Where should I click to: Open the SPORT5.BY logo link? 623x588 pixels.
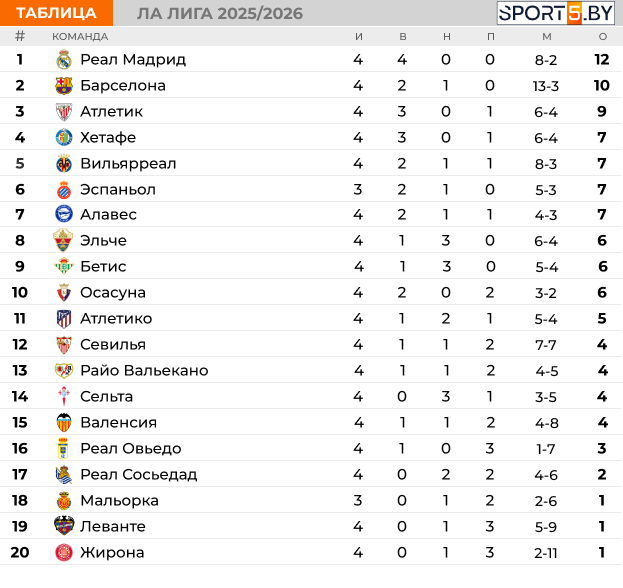click(555, 13)
